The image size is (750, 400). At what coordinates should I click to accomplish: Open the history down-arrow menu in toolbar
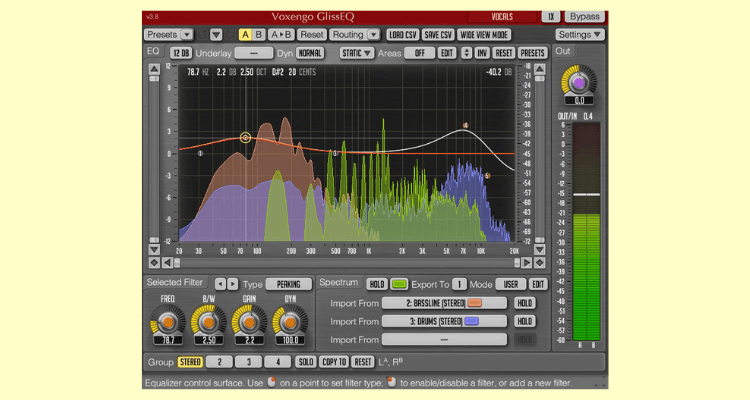pos(216,34)
